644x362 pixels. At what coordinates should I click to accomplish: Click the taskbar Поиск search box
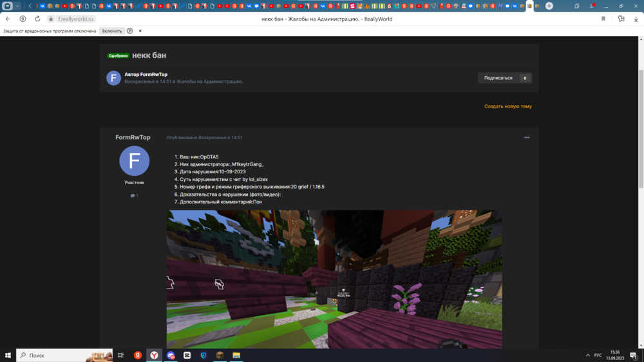[64, 356]
